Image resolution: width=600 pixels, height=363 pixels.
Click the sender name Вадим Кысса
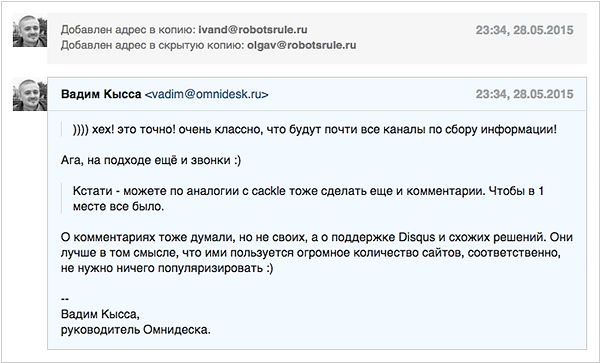(x=101, y=94)
